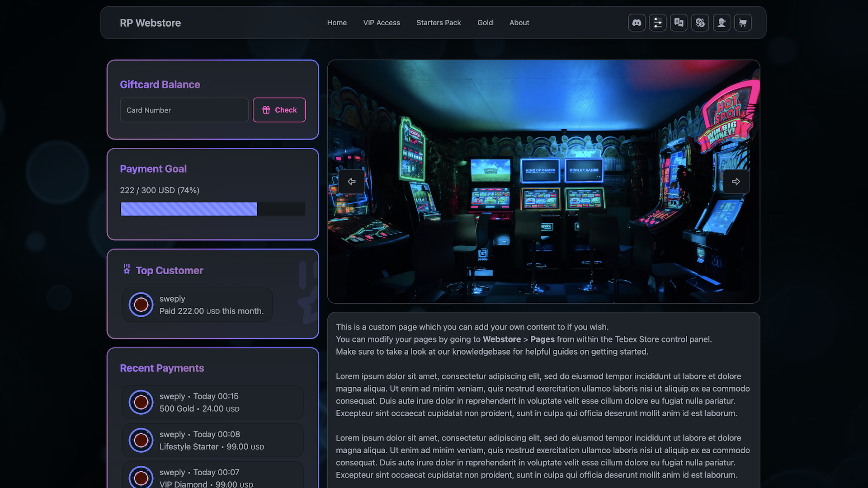Viewport: 868px width, 488px height.
Task: Select Gold in the navigation bar
Action: [485, 23]
